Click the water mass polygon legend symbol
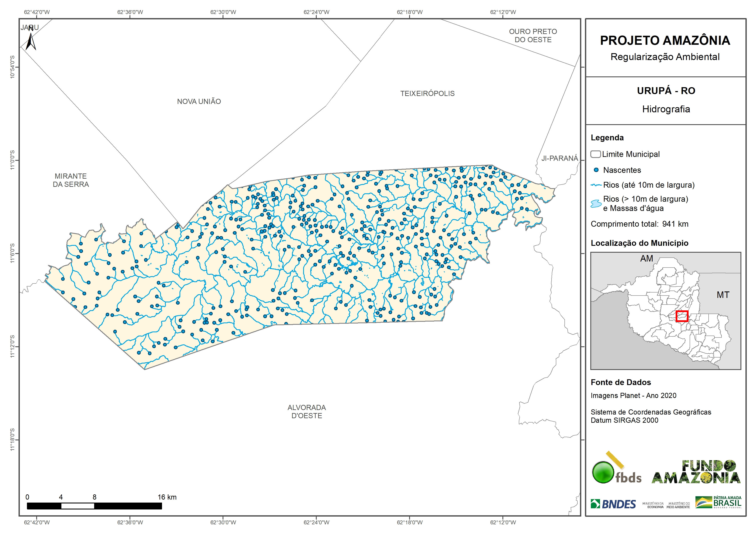The height and width of the screenshot is (534, 756). coord(596,204)
